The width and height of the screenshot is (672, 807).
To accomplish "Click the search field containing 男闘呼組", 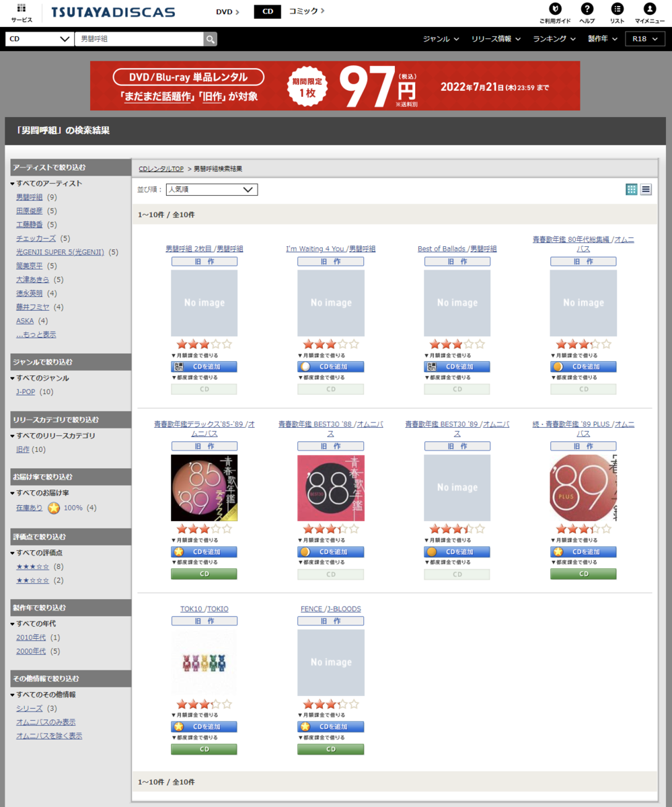I will [x=139, y=39].
